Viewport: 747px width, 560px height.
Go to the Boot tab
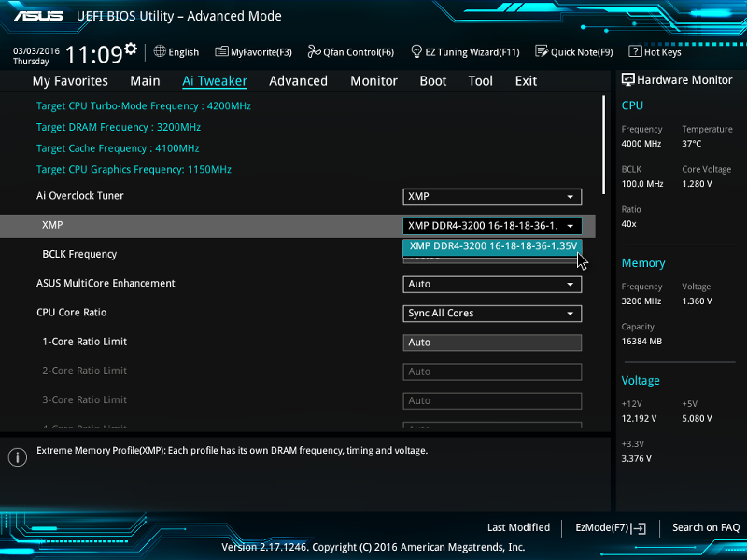(433, 81)
